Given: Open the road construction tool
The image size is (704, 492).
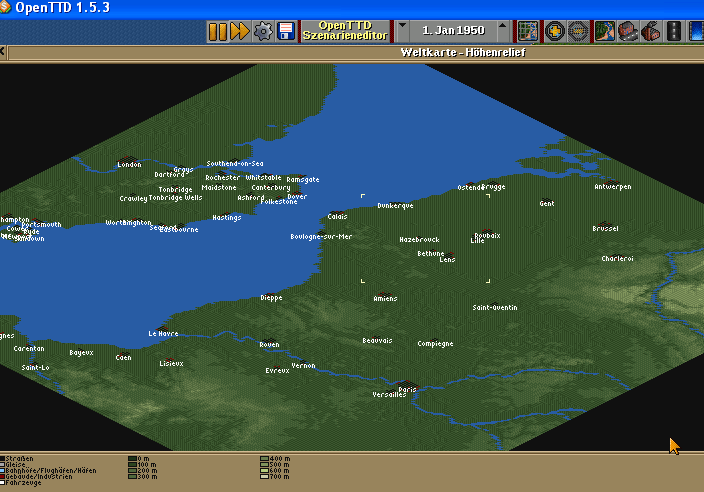Looking at the screenshot, I should coord(673,31).
